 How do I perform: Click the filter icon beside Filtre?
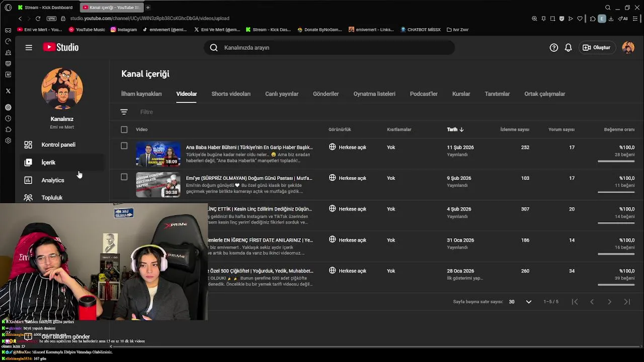coord(124,112)
